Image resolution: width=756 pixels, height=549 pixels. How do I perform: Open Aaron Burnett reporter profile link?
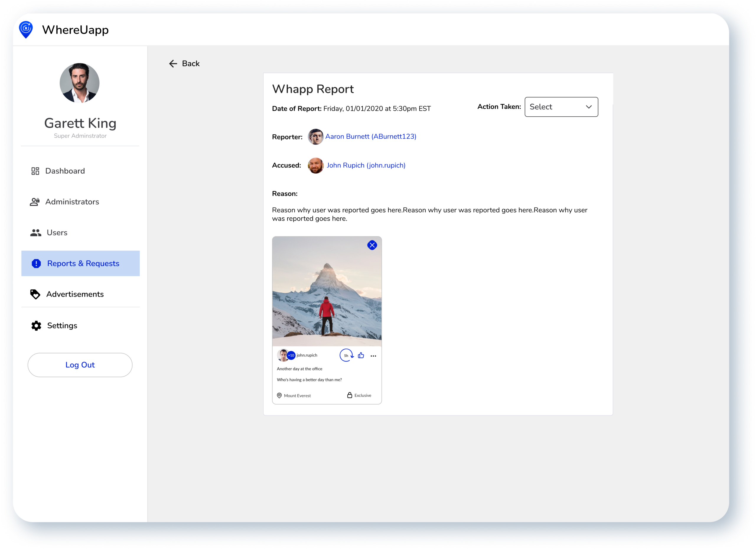coord(370,137)
